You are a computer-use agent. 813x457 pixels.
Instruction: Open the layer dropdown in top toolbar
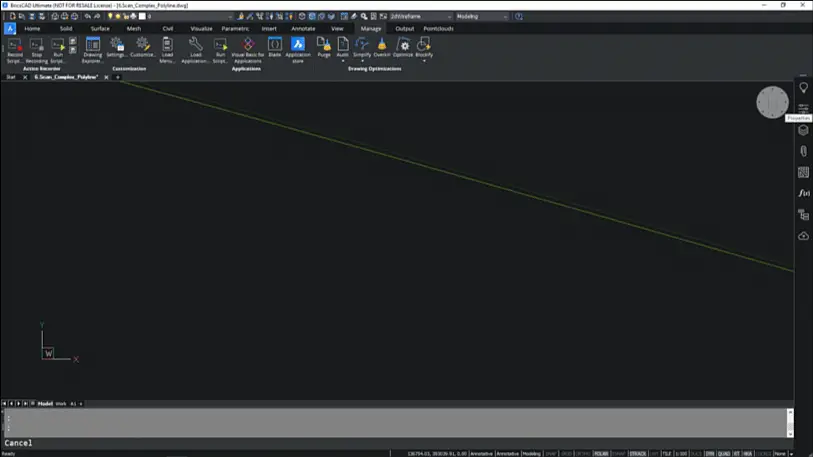[189, 17]
